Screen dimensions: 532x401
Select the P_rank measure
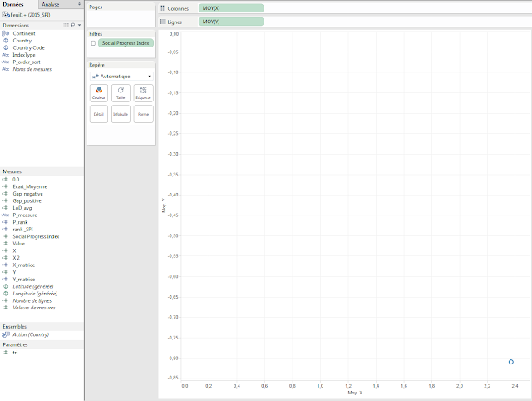click(x=20, y=222)
